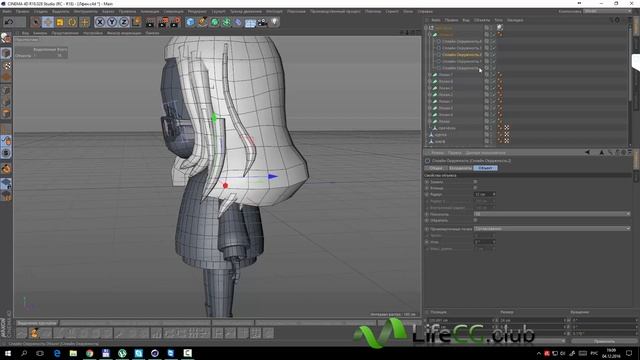
Task: Activate the Rotate tool
Action: [72, 22]
